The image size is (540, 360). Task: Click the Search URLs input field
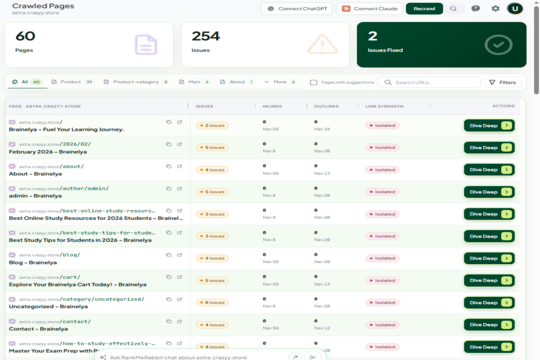click(x=429, y=82)
